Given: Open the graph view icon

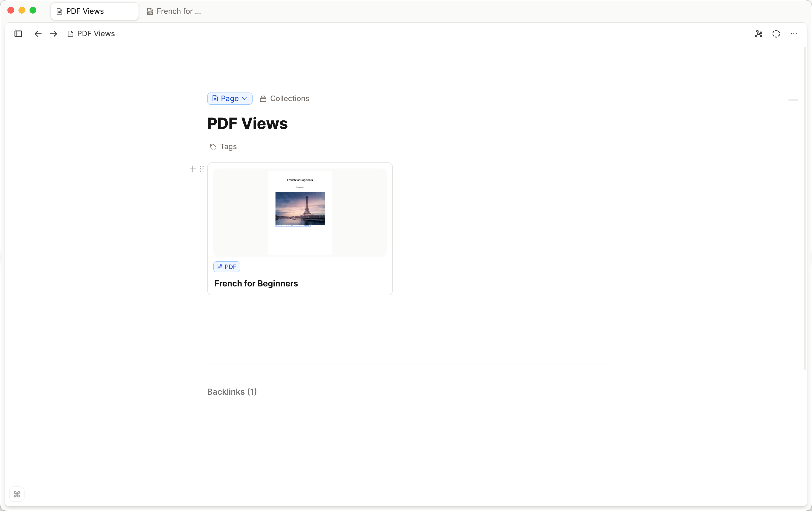Looking at the screenshot, I should [x=758, y=34].
